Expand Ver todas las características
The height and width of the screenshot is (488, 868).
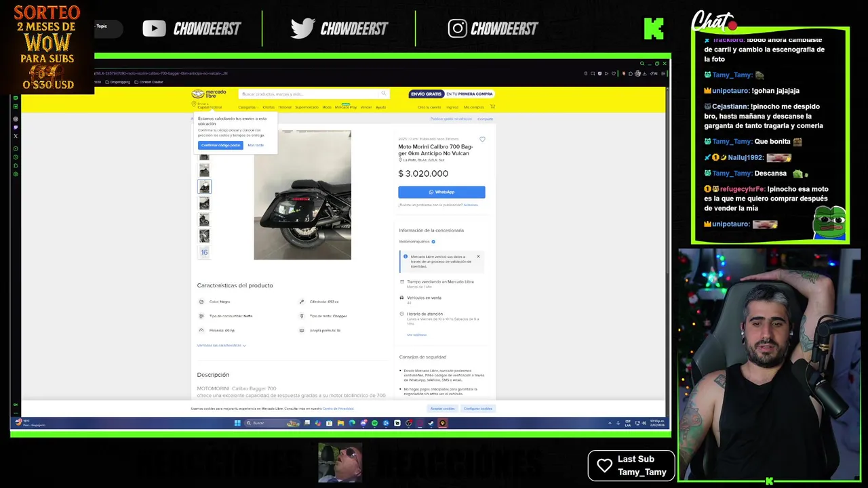click(x=221, y=345)
